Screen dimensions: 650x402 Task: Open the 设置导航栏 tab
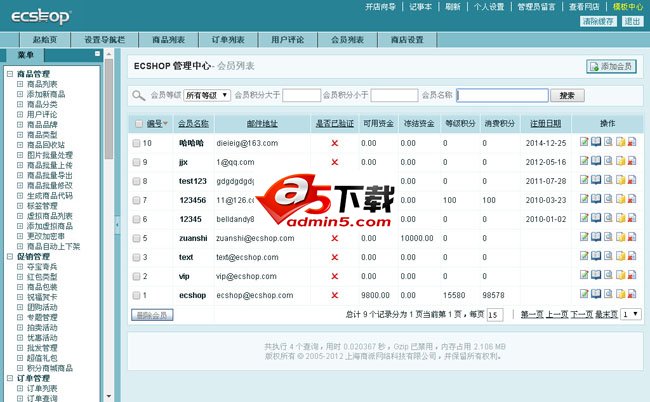tap(104, 40)
